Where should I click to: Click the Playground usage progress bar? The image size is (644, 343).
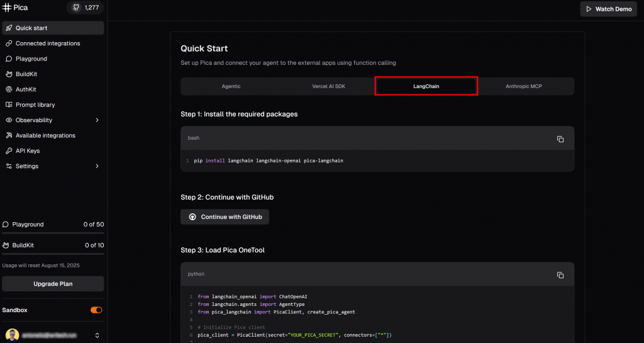(53, 233)
